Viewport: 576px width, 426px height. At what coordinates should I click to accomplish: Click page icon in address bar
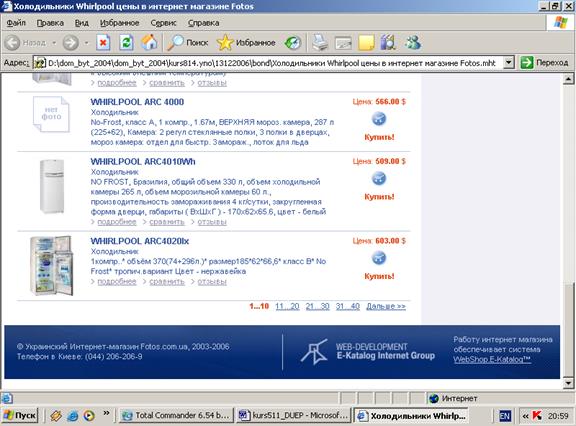[39, 63]
